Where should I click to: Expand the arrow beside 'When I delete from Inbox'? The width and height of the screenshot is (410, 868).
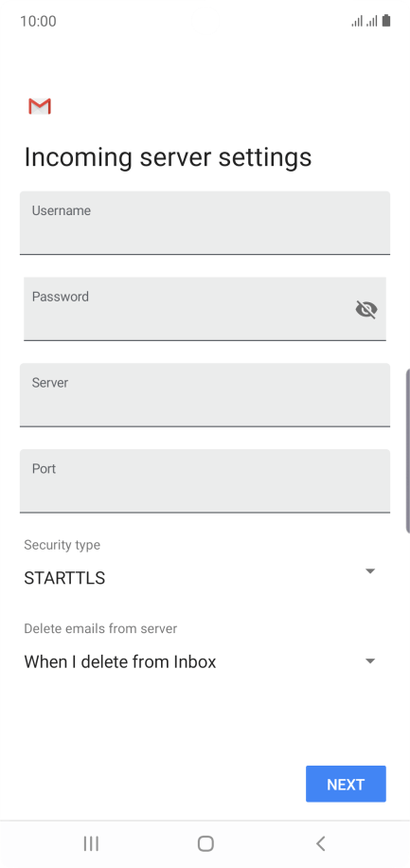371,661
